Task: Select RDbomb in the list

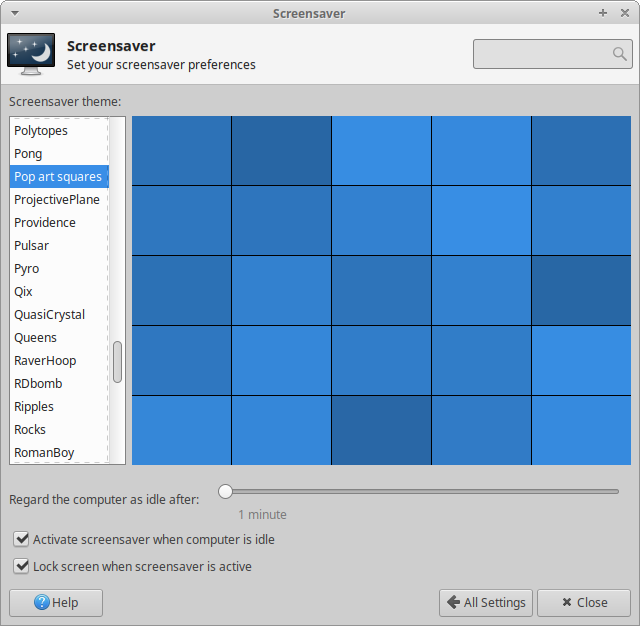Action: click(59, 384)
